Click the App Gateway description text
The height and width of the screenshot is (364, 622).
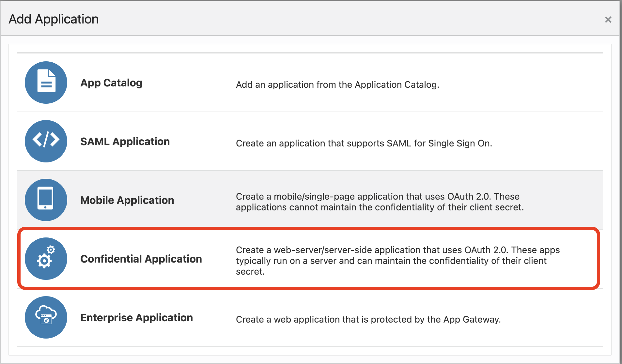[368, 320]
